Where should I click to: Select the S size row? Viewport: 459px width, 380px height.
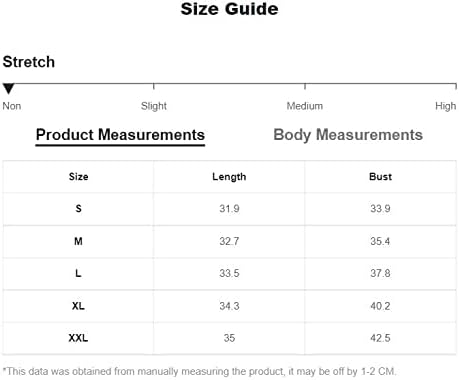(x=230, y=209)
